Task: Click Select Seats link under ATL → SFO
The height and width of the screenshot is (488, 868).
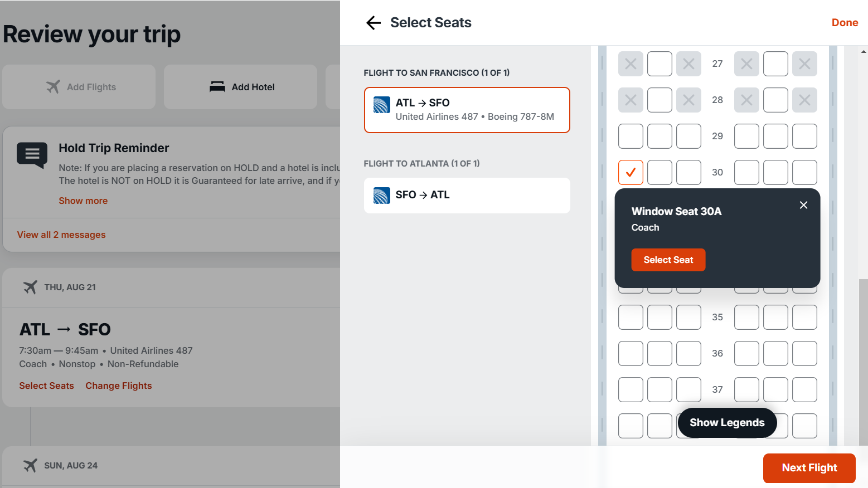Action: coord(46,385)
